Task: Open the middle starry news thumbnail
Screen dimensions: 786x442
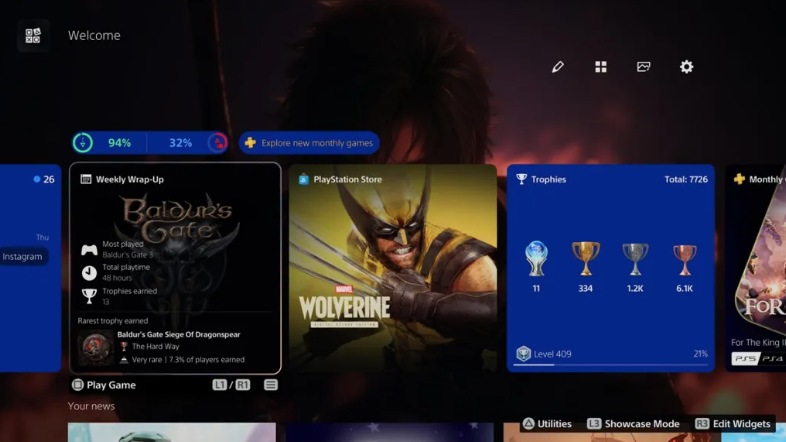Action: [x=389, y=432]
